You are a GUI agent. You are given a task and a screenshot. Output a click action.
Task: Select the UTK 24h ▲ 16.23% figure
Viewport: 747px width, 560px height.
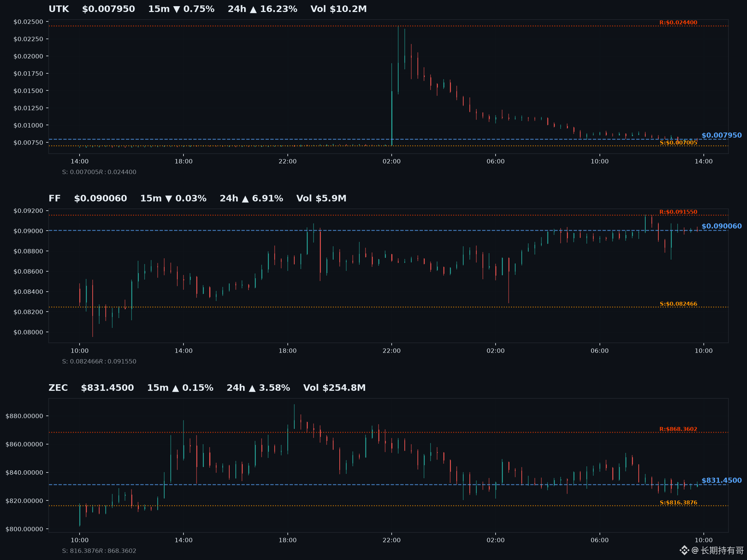point(263,9)
